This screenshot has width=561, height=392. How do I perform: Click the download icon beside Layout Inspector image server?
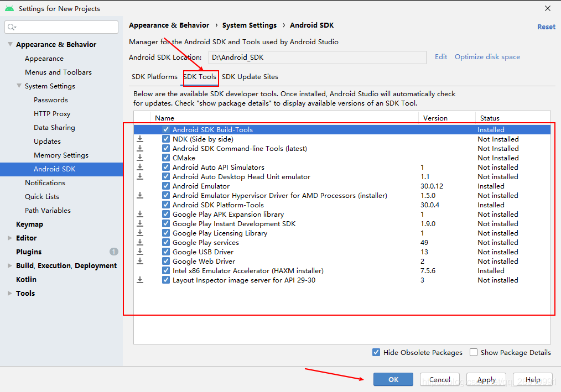[x=140, y=280]
